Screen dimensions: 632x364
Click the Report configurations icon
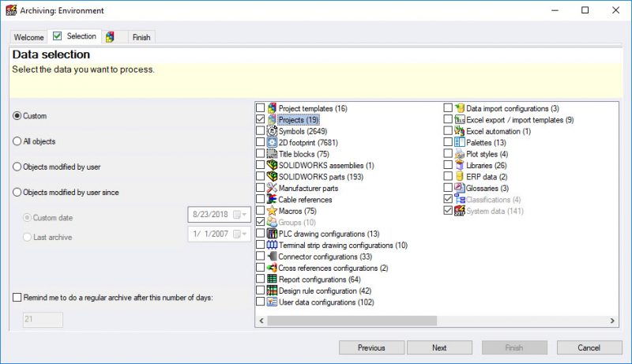(272, 279)
